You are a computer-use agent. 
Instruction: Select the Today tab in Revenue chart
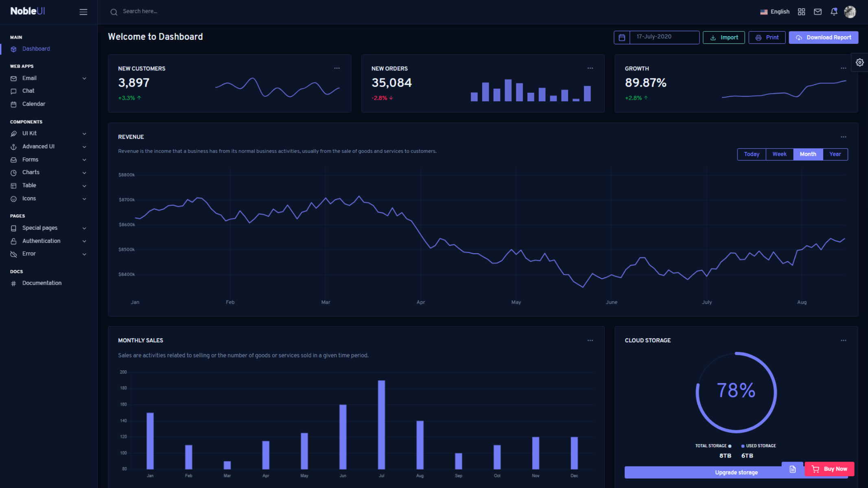[x=752, y=154]
